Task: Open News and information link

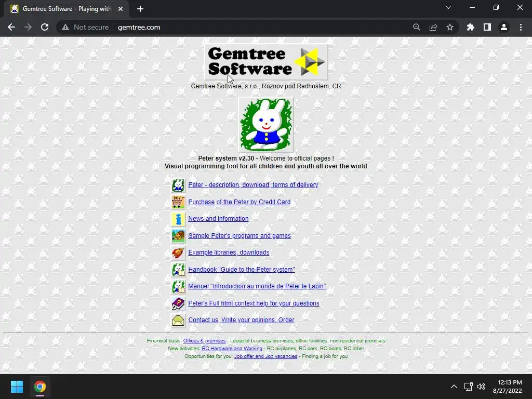Action: click(218, 219)
